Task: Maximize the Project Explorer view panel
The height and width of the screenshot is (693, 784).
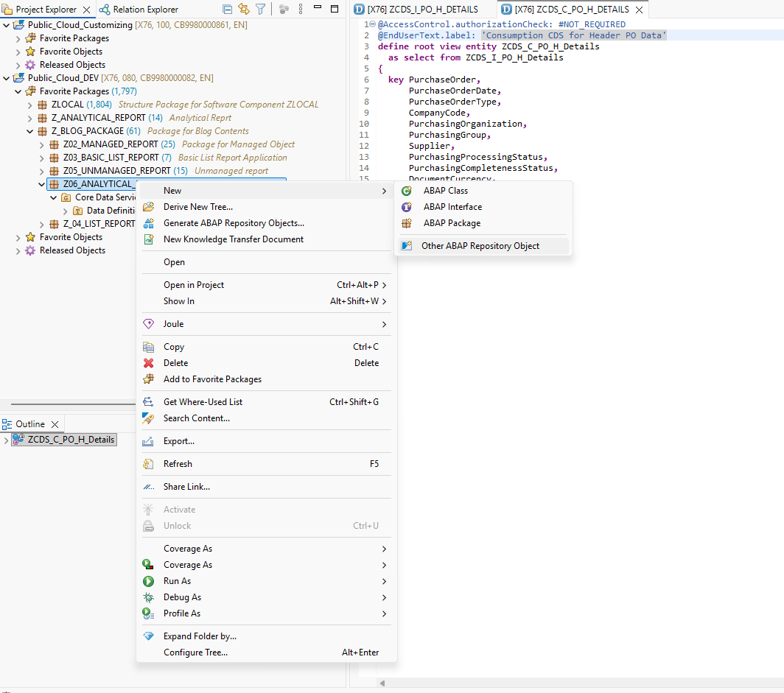Action: tap(335, 9)
